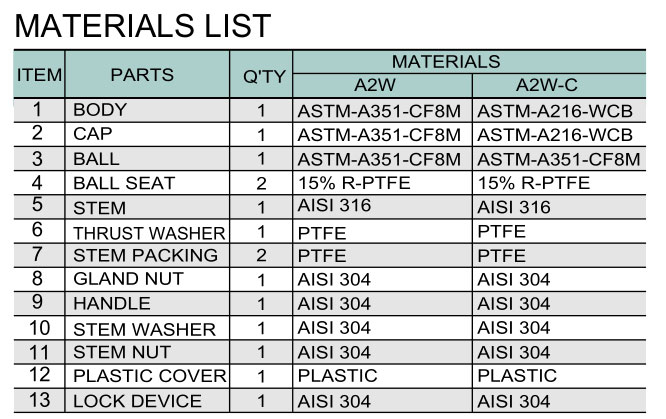666x419 pixels.
Task: Select the MATERIALS merged header cell
Action: (468, 62)
